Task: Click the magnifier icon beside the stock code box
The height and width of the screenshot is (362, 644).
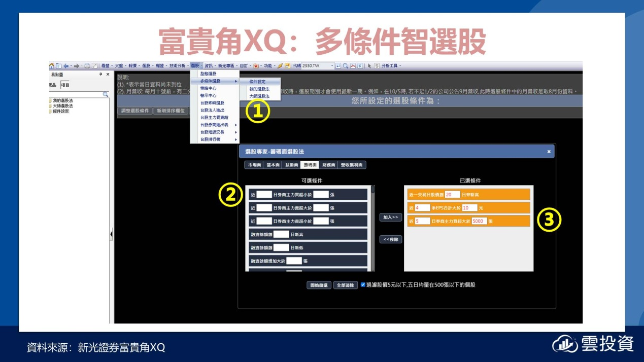Action: coord(346,66)
